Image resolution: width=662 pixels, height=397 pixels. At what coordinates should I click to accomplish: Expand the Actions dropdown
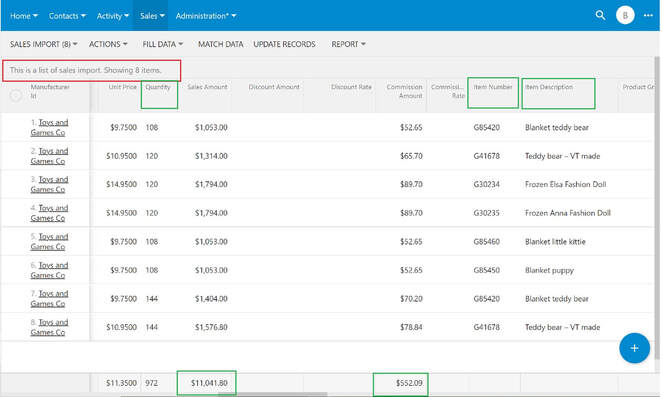[108, 44]
